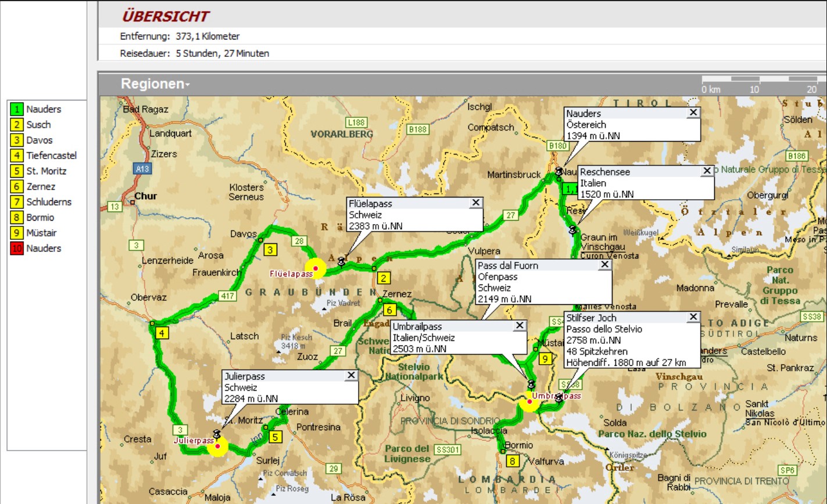Close the Umbrailpass info callout
Screen dimensions: 827x504
pos(520,326)
